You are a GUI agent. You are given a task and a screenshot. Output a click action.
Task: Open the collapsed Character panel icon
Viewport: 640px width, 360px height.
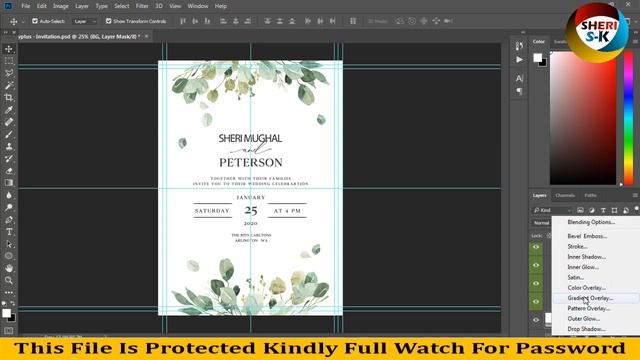pyautogui.click(x=519, y=78)
